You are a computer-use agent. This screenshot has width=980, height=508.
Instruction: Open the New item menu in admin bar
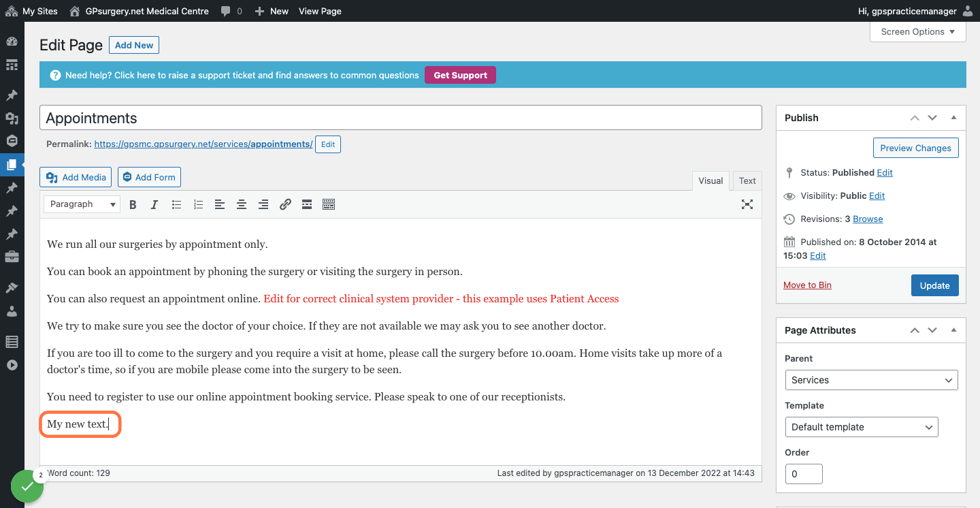272,11
